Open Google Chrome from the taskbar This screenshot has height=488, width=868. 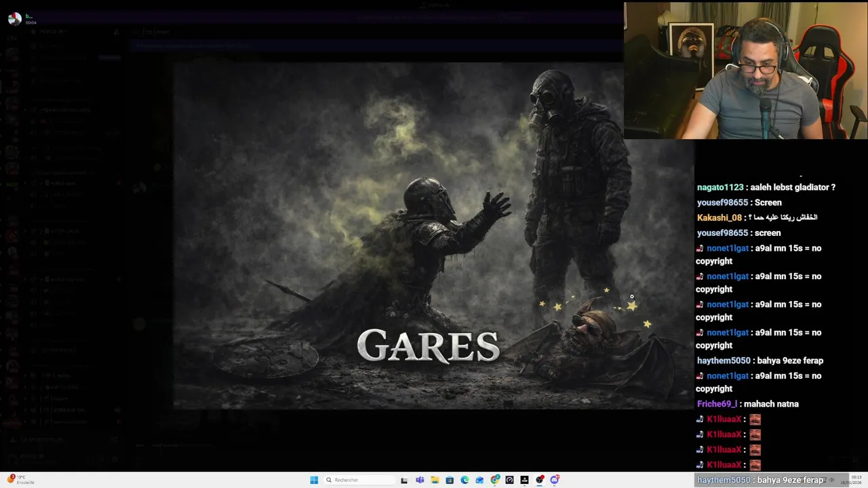click(495, 480)
